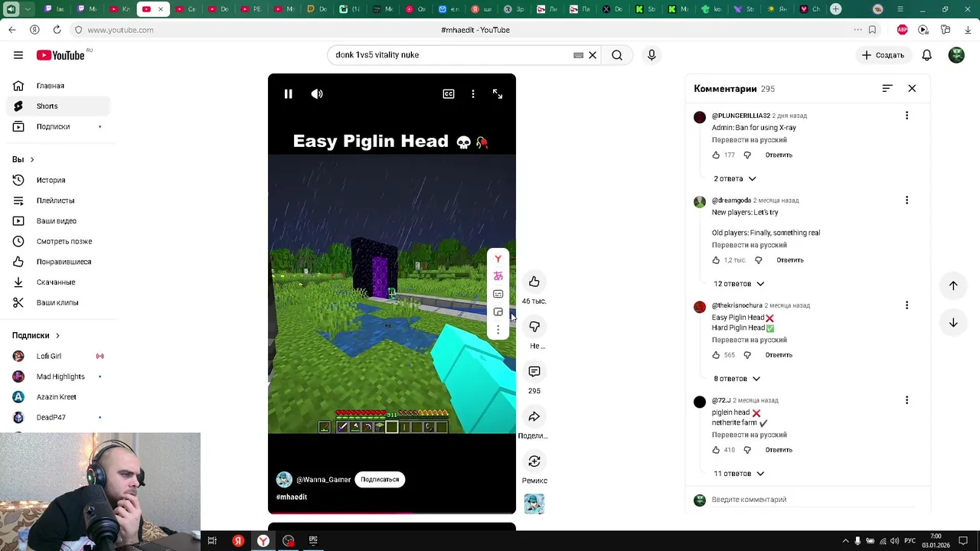The height and width of the screenshot is (551, 980).
Task: Click the Shorts progress bar
Action: (392, 513)
